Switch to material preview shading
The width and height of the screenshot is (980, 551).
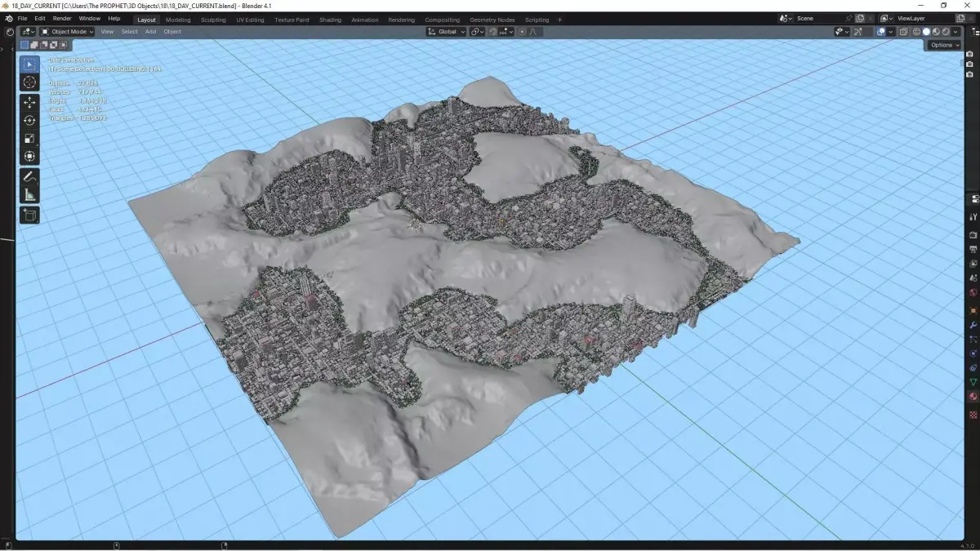[936, 32]
